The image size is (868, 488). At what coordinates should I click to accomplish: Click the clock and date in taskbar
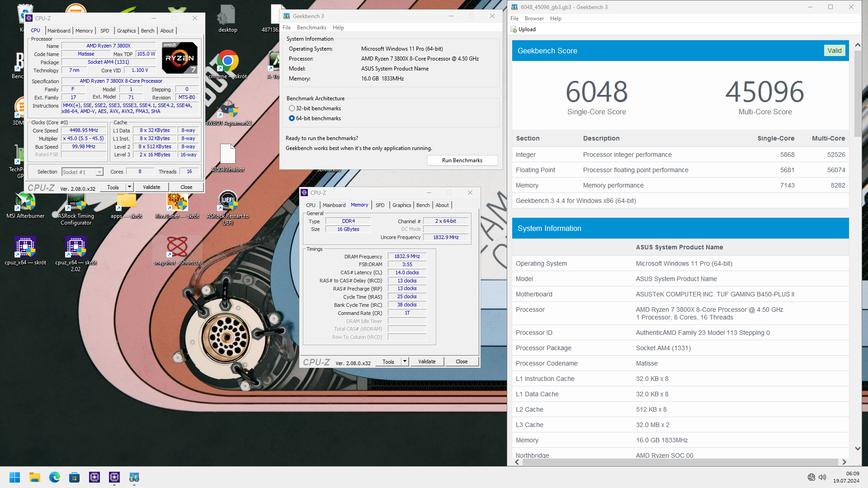coord(846,477)
